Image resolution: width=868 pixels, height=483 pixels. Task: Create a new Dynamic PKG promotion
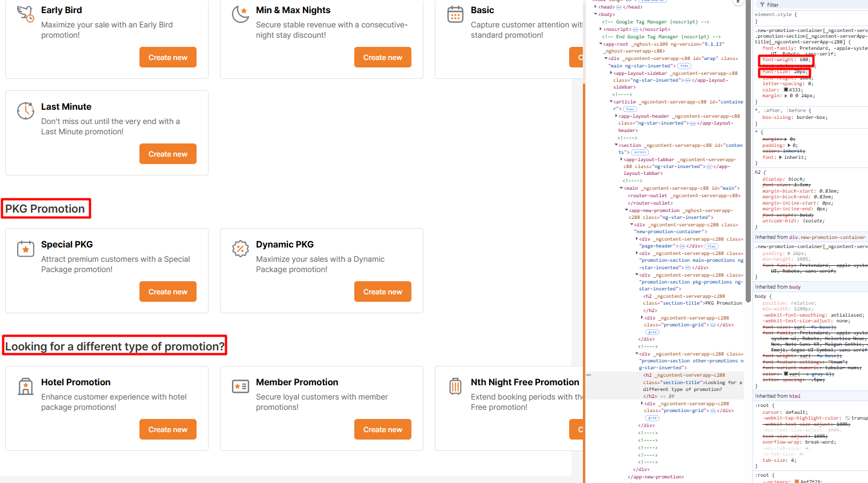(383, 292)
